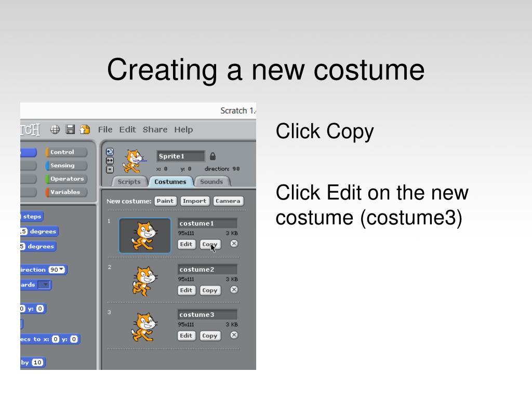Select the costume2 cat thumbnail
This screenshot has height=399, width=532.
[145, 281]
